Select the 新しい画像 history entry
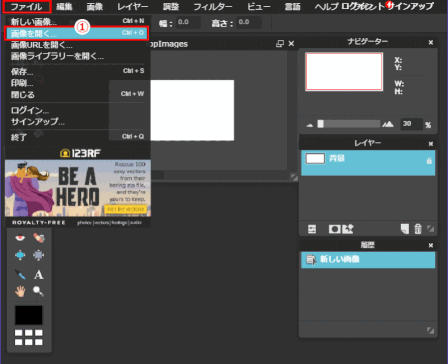Viewport: 448px width, 364px height. pos(368,260)
